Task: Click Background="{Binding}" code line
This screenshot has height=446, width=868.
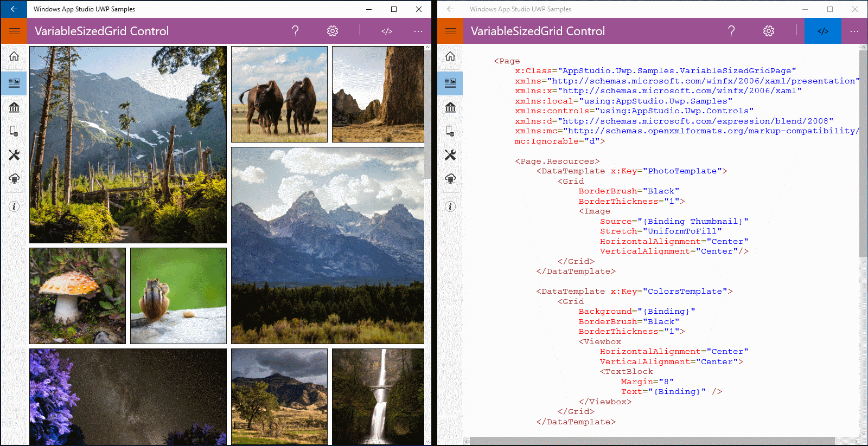Action: [637, 312]
